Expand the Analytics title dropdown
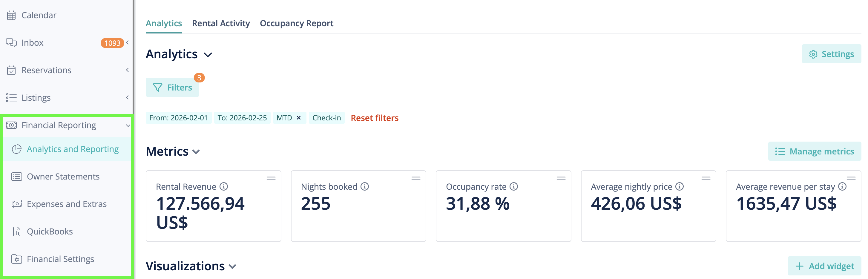868x279 pixels. [208, 55]
